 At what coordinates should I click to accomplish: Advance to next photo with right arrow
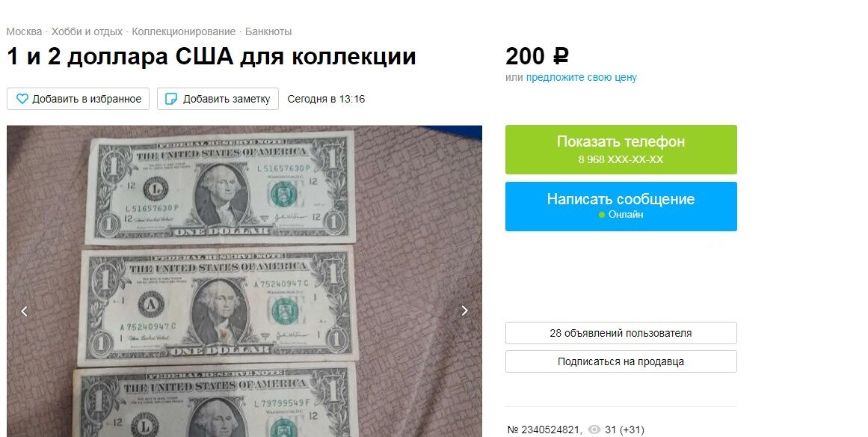[x=465, y=311]
